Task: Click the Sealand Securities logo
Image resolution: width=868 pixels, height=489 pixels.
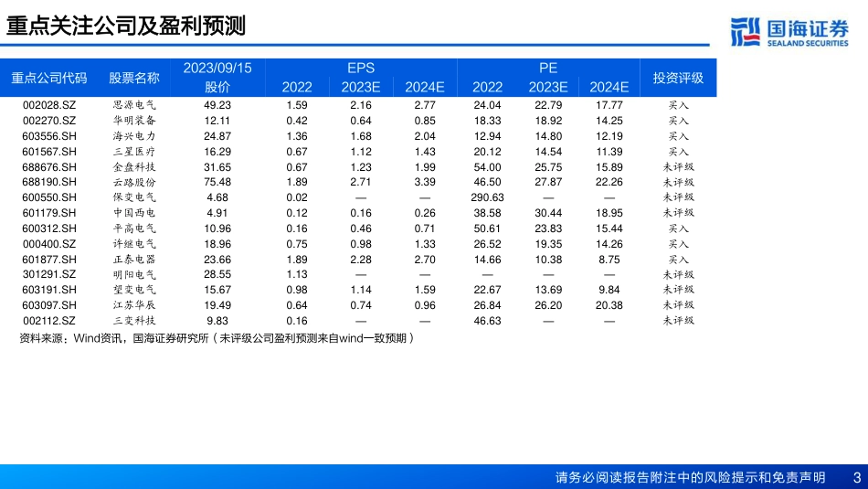Action: [789, 32]
